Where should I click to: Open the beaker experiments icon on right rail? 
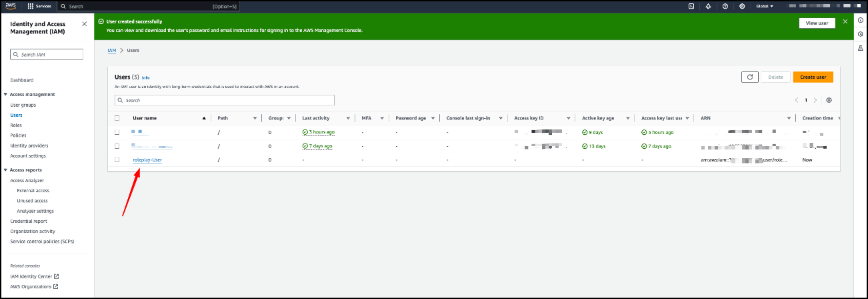click(860, 47)
